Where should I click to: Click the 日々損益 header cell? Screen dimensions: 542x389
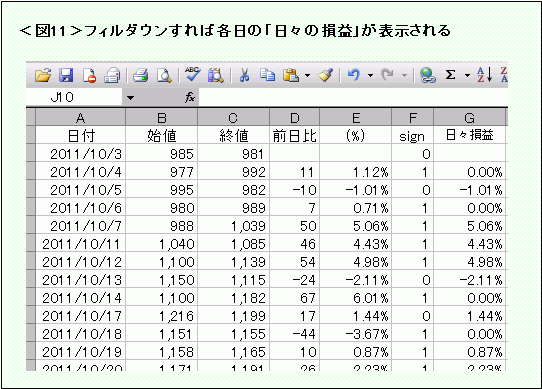coord(469,135)
